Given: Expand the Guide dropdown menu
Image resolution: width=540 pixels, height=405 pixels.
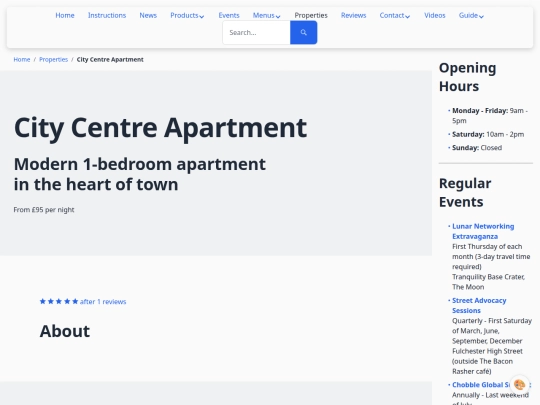Looking at the screenshot, I should point(471,15).
